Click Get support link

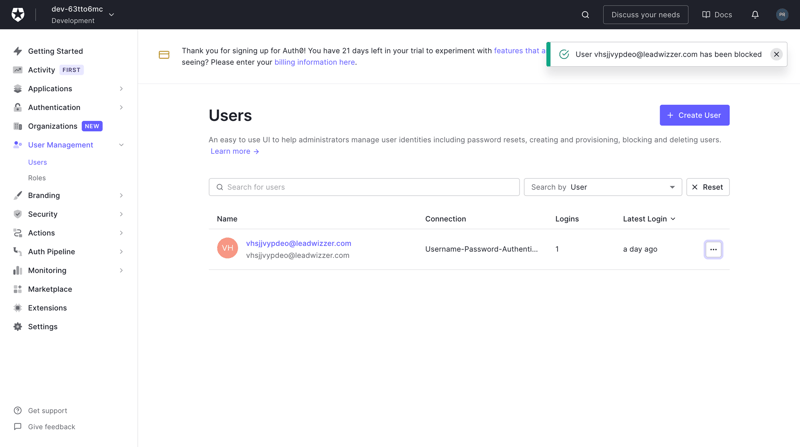(47, 411)
